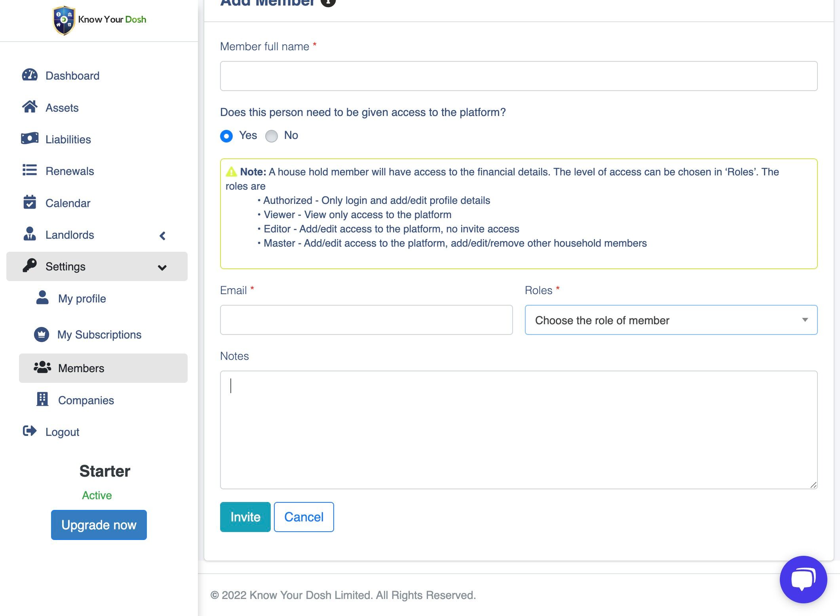Click the Companies building icon

click(42, 399)
